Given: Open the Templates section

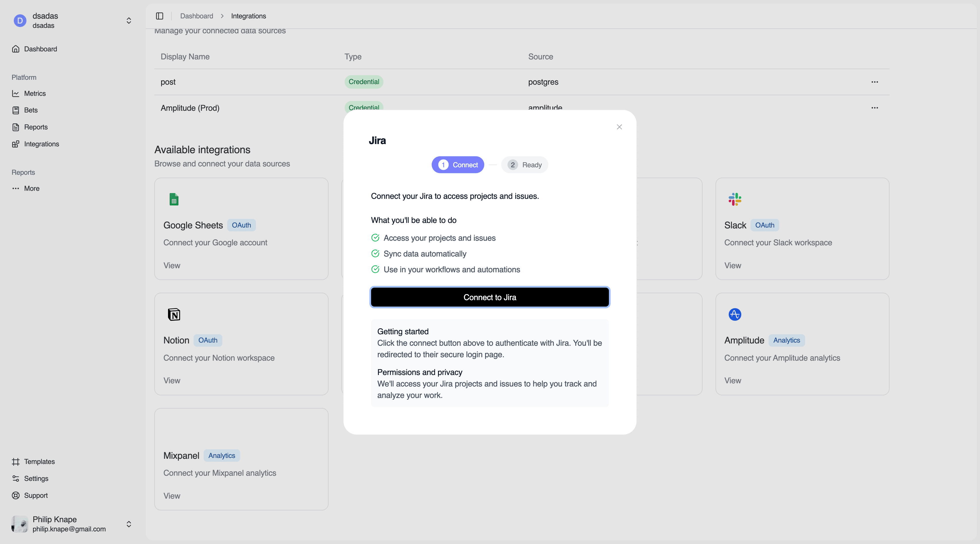Looking at the screenshot, I should (x=39, y=461).
